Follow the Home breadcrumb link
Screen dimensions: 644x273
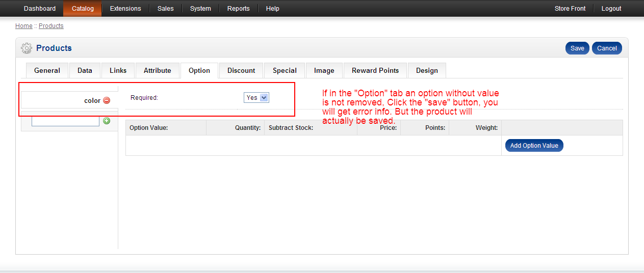24,26
